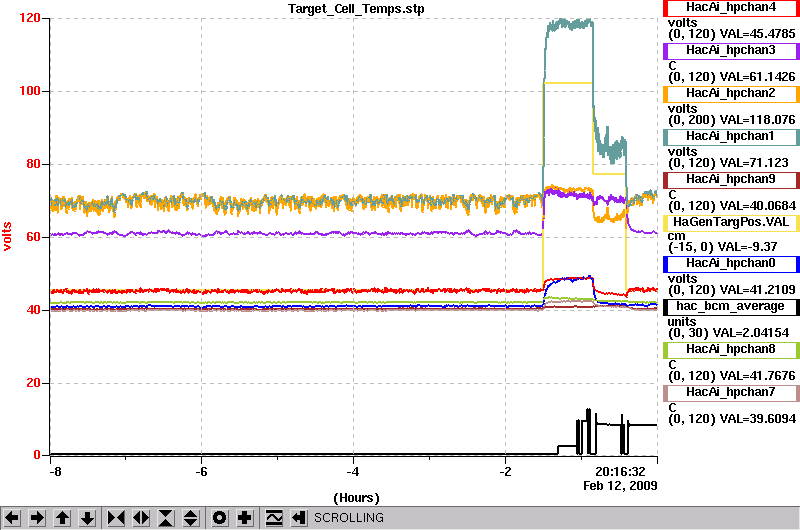Select the HacAi_hpchan9 dark red legend entry
800x530 pixels.
pos(731,180)
